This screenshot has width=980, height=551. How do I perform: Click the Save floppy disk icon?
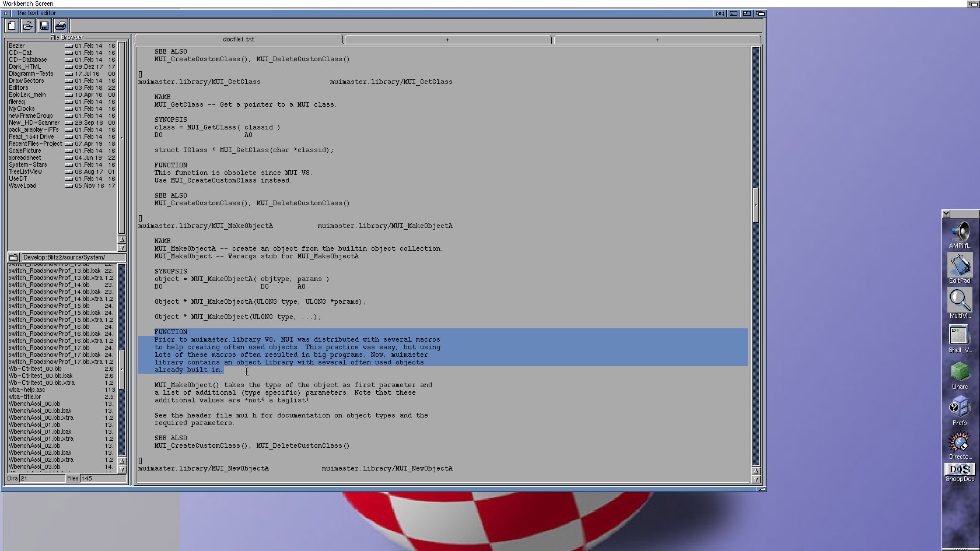(x=44, y=26)
